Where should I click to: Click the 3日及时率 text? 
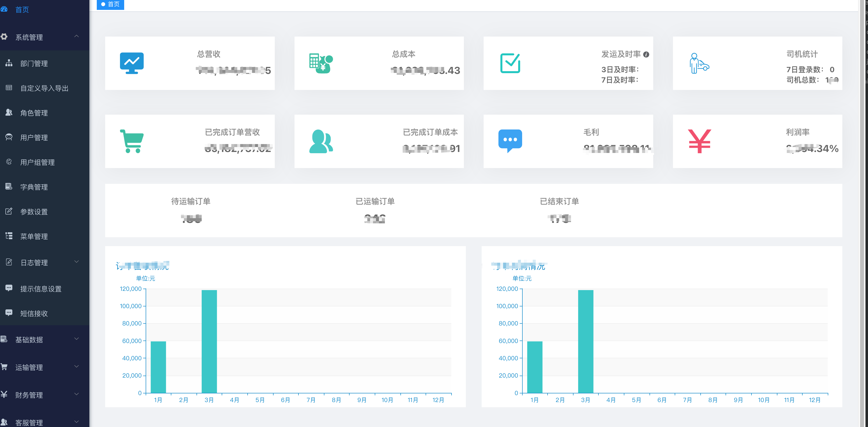click(620, 69)
